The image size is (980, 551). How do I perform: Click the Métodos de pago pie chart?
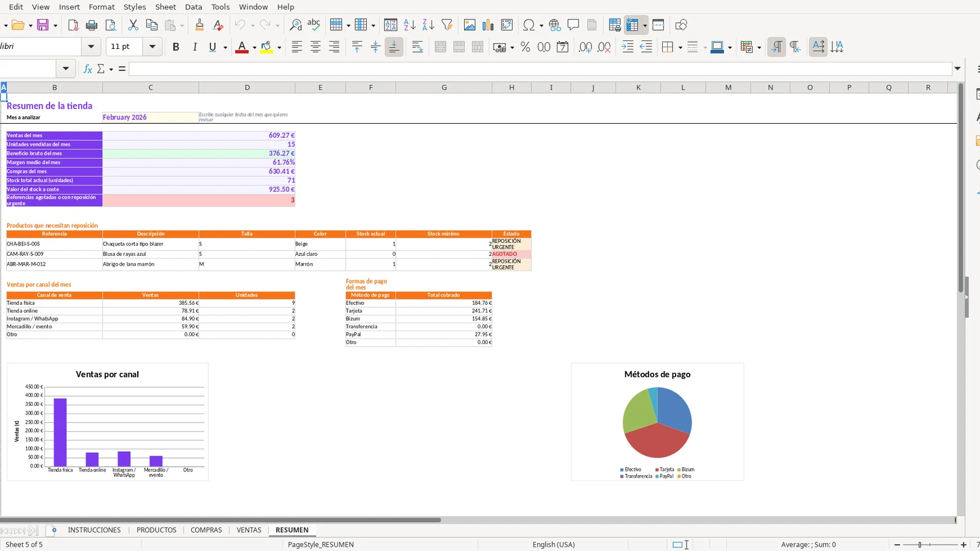point(657,422)
